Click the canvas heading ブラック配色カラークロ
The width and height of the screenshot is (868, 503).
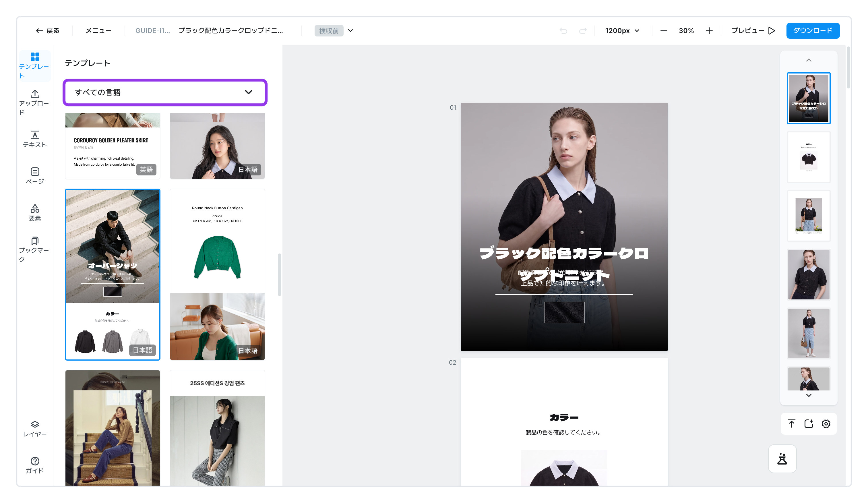(x=564, y=253)
